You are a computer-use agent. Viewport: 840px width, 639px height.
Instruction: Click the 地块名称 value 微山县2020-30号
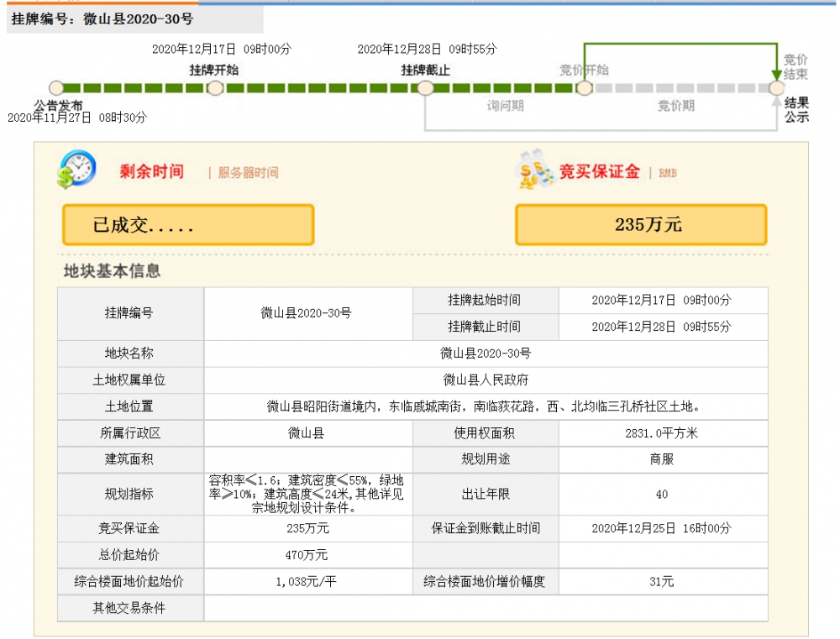[486, 354]
